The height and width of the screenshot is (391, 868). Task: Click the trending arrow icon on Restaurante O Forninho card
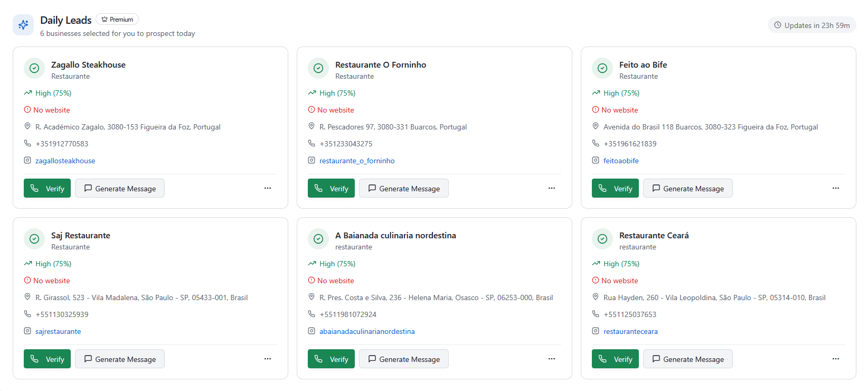tap(312, 92)
